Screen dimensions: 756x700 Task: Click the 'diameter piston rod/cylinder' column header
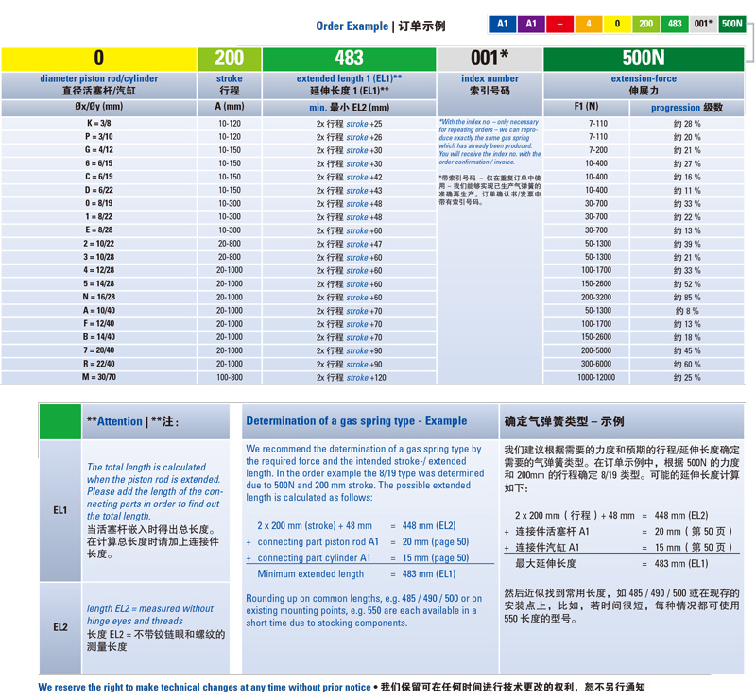coord(99,85)
